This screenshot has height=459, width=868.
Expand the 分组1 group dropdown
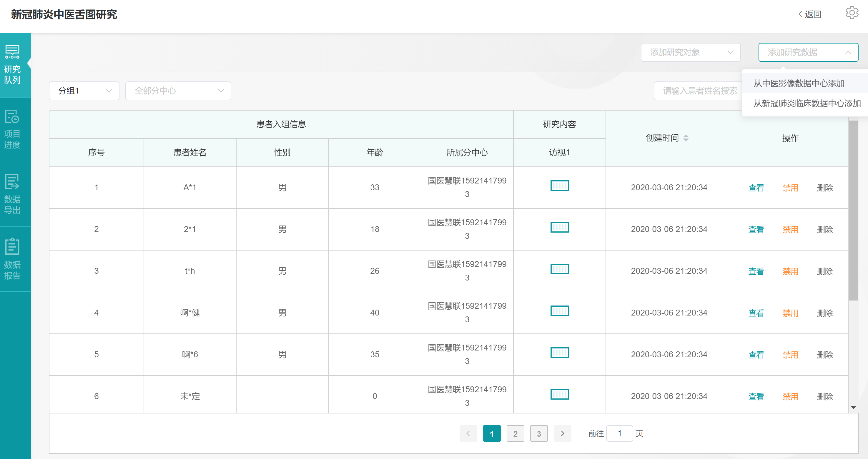coord(84,91)
